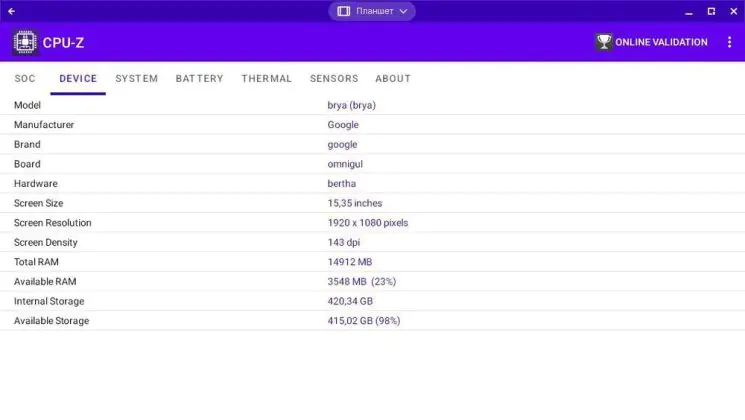This screenshot has width=745, height=420.
Task: Select the value brya (brya)
Action: pyautogui.click(x=351, y=105)
